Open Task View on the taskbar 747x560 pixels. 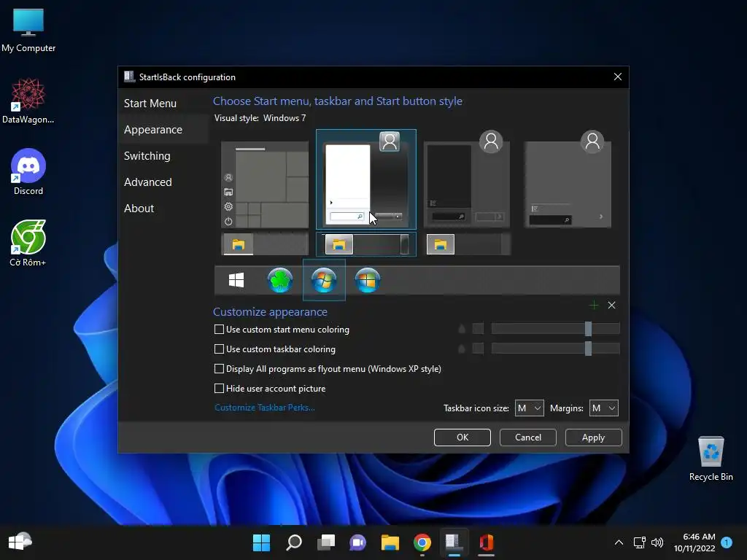pos(326,542)
